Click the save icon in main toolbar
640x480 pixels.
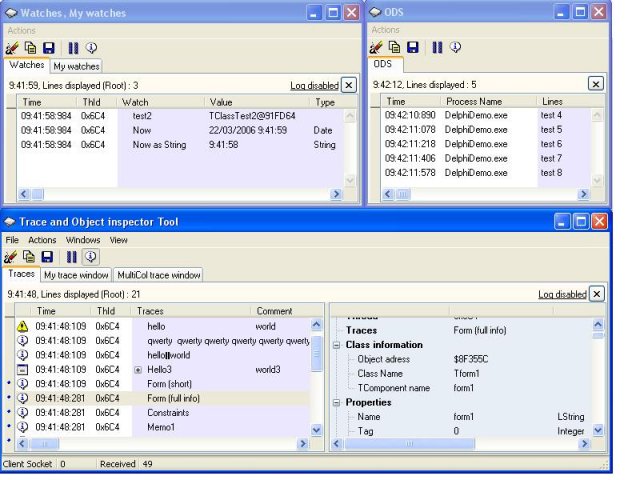tap(47, 257)
